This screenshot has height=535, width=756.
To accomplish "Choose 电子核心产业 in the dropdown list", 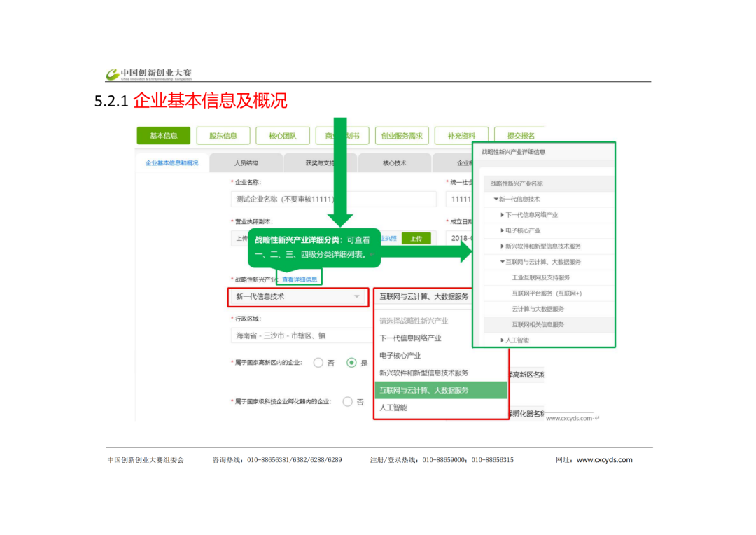I will point(400,355).
